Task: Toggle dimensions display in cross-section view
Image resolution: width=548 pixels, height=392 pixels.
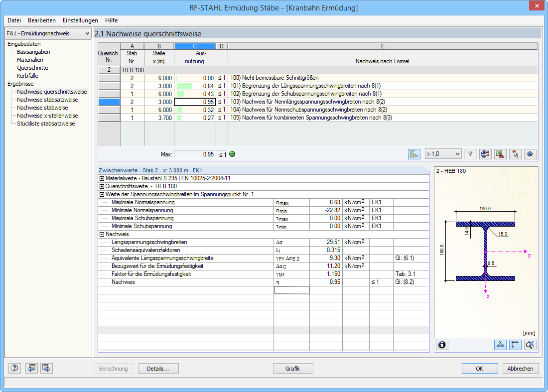Action: tap(500, 344)
